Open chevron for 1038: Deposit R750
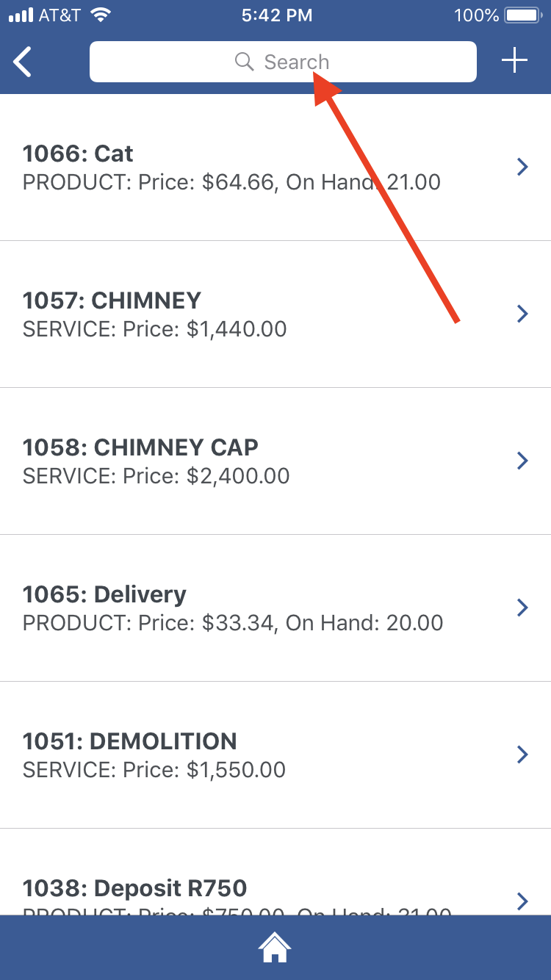 [x=522, y=901]
